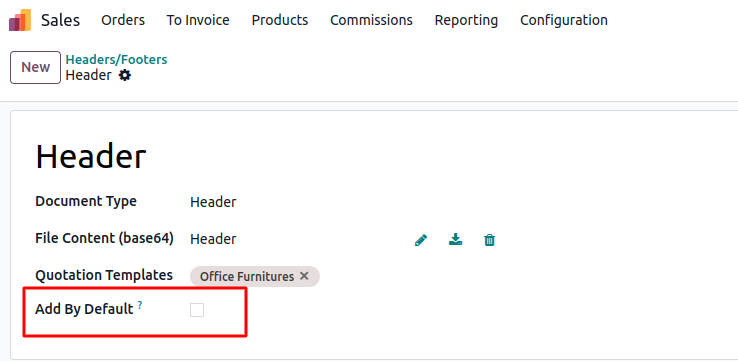Edit the Header title field
The image size is (738, 361).
point(91,157)
